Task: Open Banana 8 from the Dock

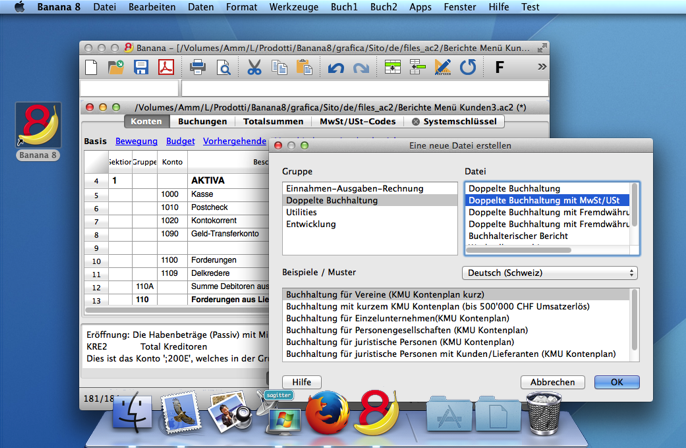Action: click(377, 413)
